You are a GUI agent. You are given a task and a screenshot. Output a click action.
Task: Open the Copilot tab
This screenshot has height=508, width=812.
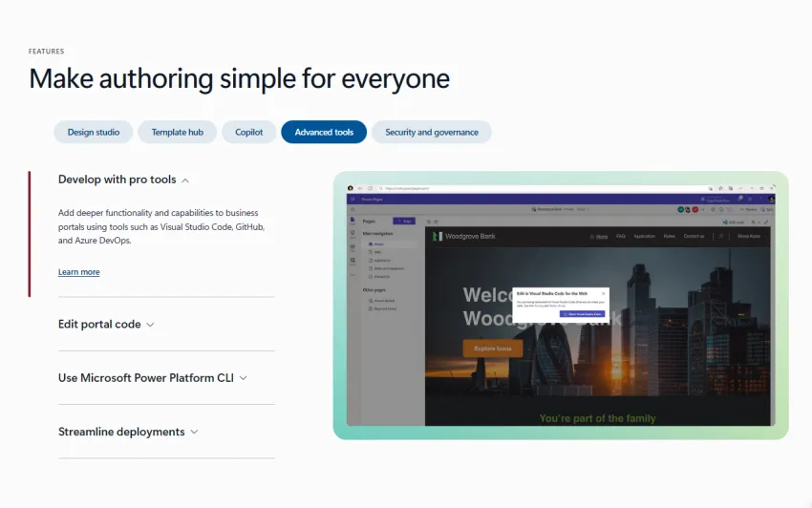pos(249,132)
